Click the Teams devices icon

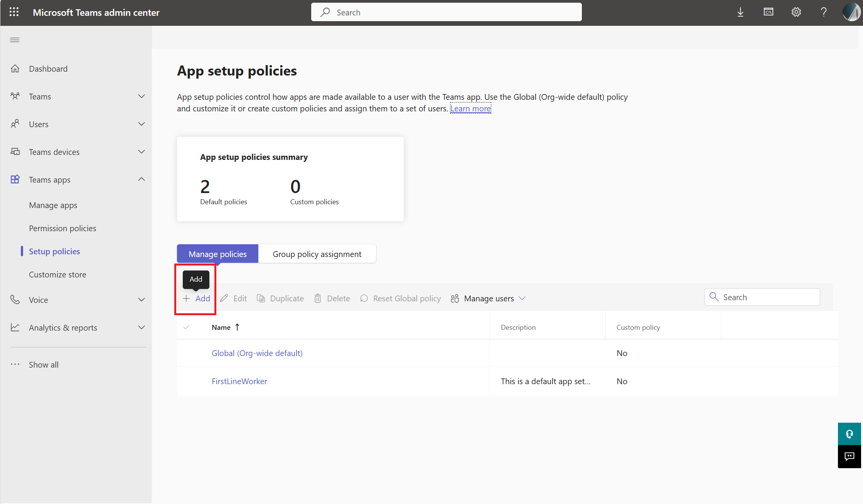[x=15, y=152]
